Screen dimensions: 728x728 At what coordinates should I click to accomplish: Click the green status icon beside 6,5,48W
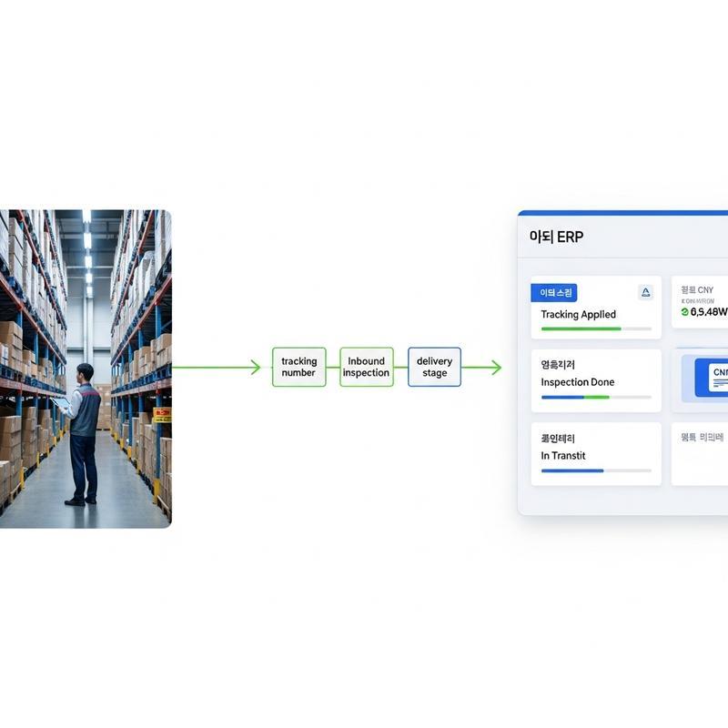click(685, 312)
